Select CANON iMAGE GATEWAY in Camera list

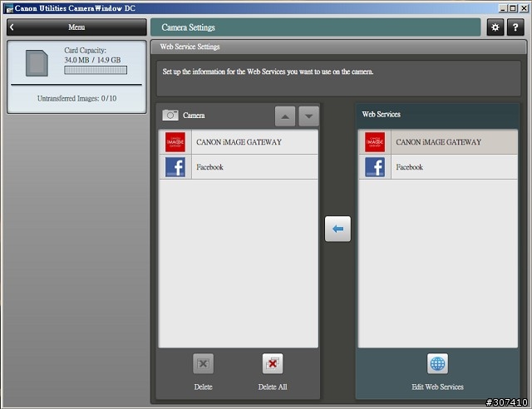[239, 142]
